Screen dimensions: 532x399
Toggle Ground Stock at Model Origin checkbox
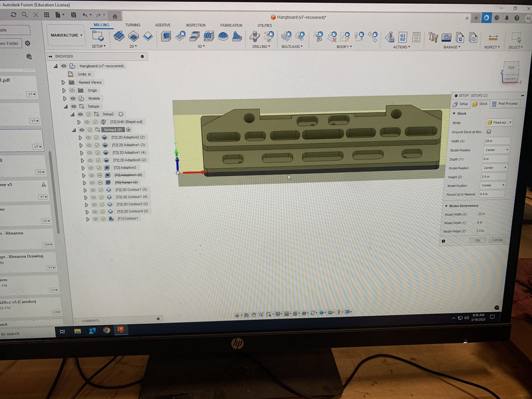click(489, 131)
